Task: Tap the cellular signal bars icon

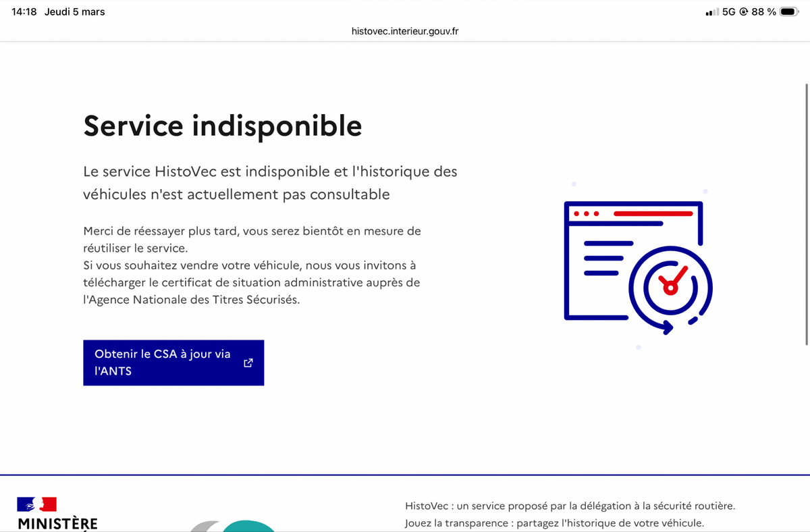Action: click(x=711, y=12)
